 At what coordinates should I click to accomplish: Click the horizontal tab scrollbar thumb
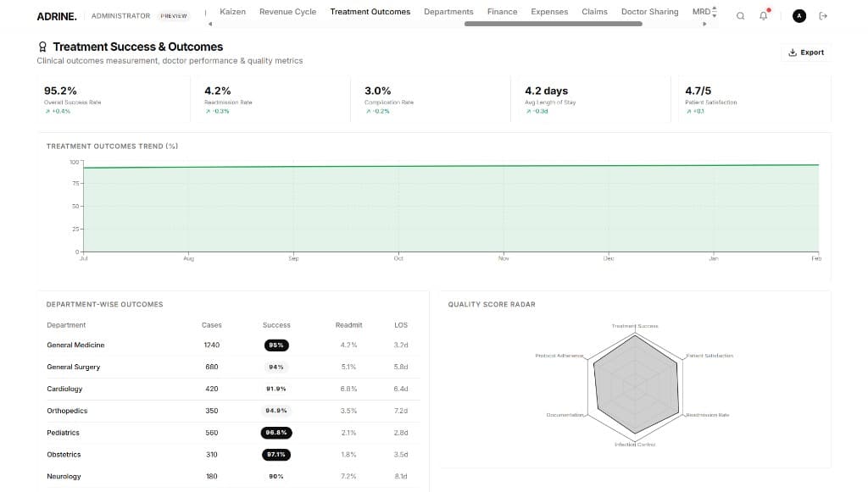click(553, 25)
